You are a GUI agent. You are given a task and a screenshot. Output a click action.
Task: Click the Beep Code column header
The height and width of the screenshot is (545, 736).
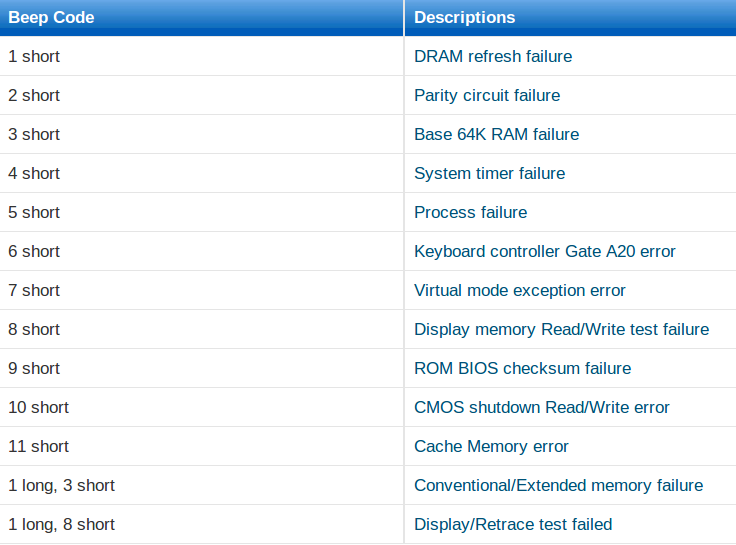tap(201, 18)
